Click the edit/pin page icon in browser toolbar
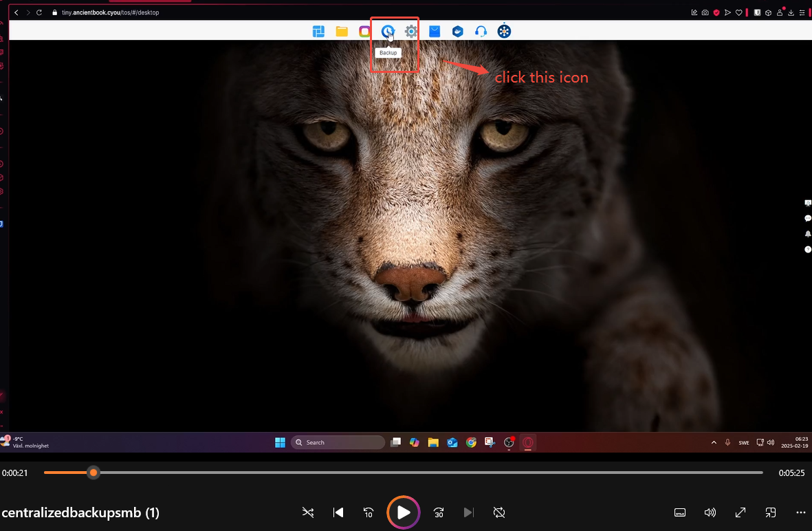 pos(694,12)
